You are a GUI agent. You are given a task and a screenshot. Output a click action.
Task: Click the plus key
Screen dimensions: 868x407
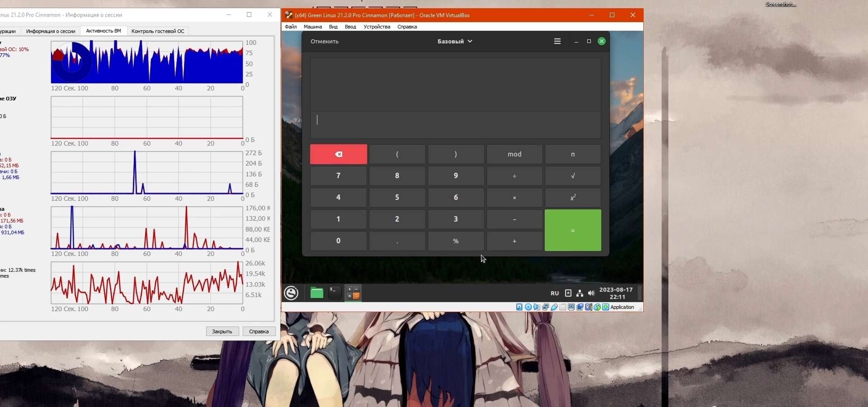(x=514, y=241)
